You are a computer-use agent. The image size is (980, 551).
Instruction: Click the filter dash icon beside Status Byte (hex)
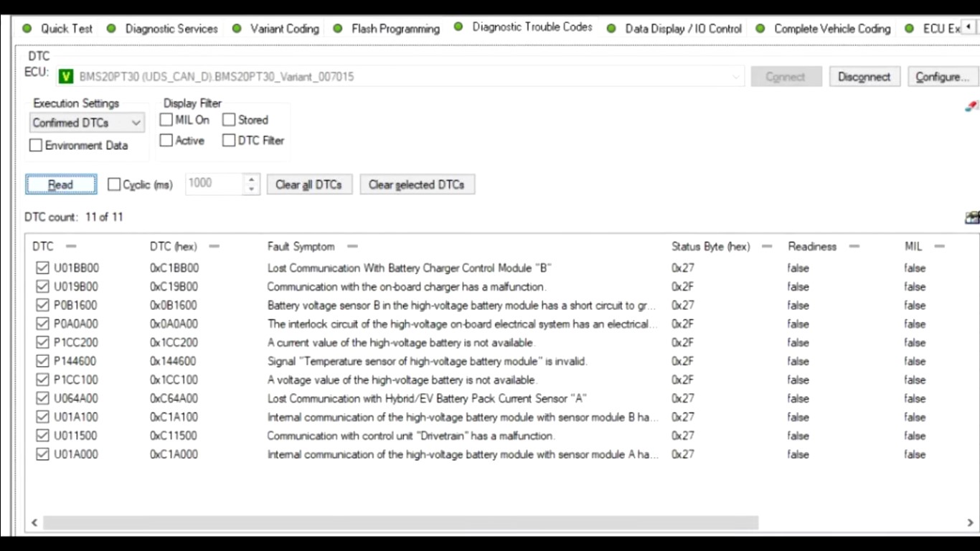point(767,247)
